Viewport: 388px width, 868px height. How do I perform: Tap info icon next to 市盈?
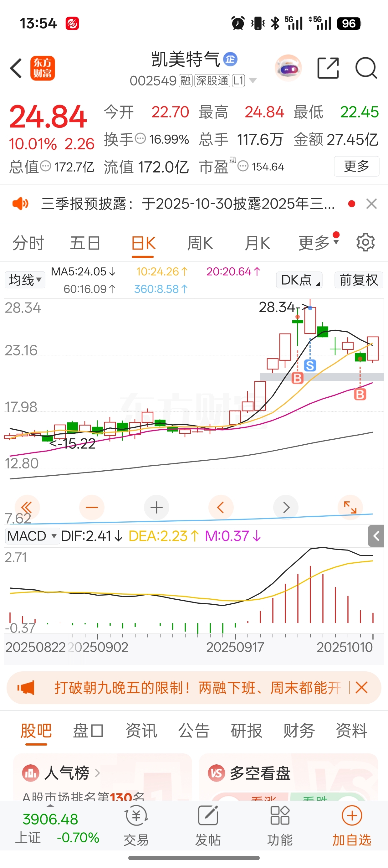click(x=243, y=166)
